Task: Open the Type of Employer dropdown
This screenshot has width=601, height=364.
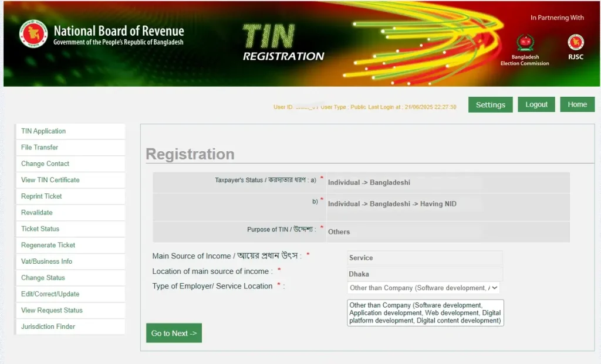Action: [x=423, y=288]
